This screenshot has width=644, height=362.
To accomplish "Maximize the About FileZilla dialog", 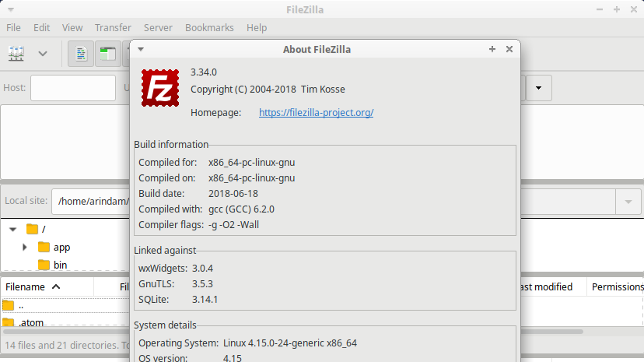I will (492, 49).
